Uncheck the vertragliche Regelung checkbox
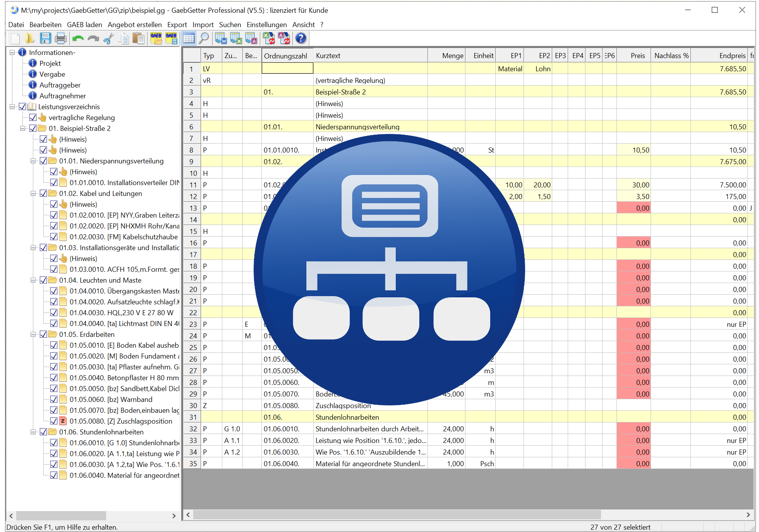Viewport: 759px width, 532px height. tap(33, 117)
